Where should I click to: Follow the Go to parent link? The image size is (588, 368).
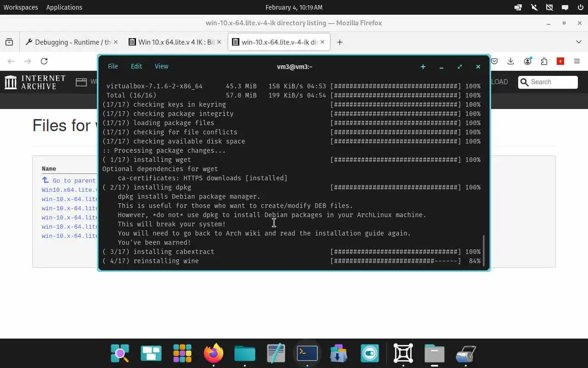(69, 181)
